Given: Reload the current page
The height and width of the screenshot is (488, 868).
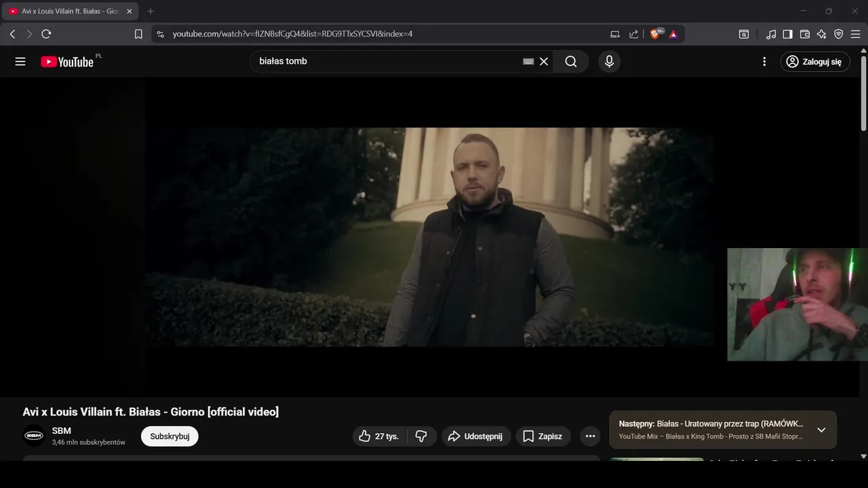Looking at the screenshot, I should click(46, 34).
